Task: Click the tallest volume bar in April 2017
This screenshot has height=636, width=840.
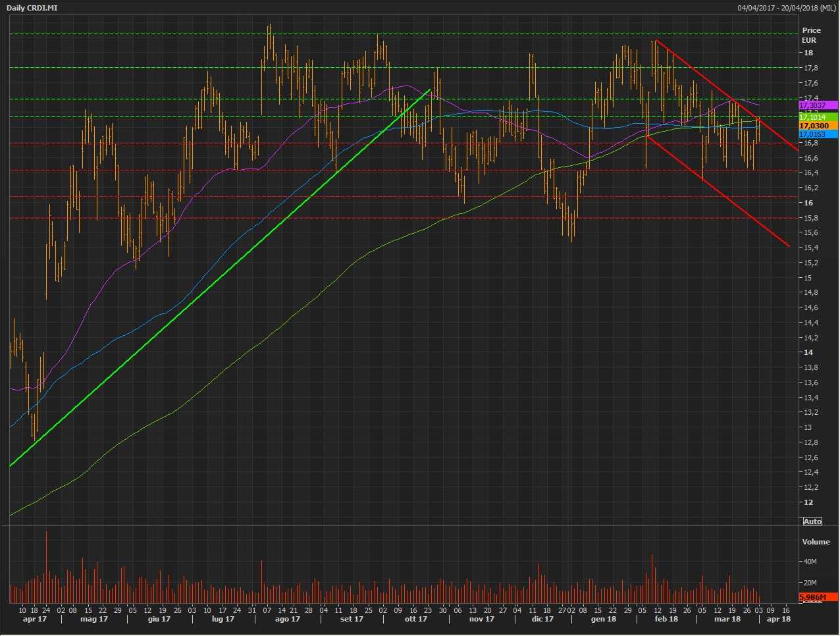Action: pos(46,566)
